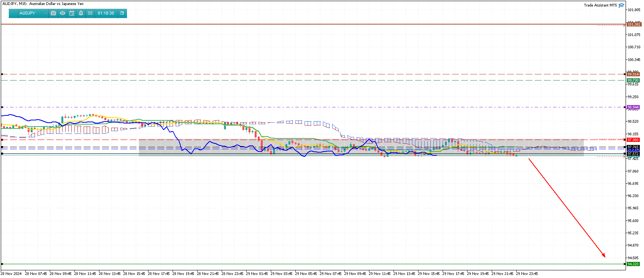This screenshot has height=278, width=644.
Task: Click the Trade Assistant MT5 graduation cap icon
Action: [x=621, y=5]
